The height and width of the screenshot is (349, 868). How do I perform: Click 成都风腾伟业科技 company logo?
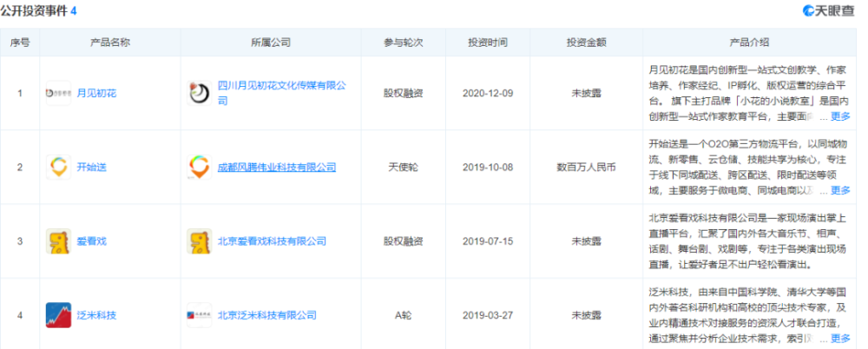pyautogui.click(x=200, y=168)
